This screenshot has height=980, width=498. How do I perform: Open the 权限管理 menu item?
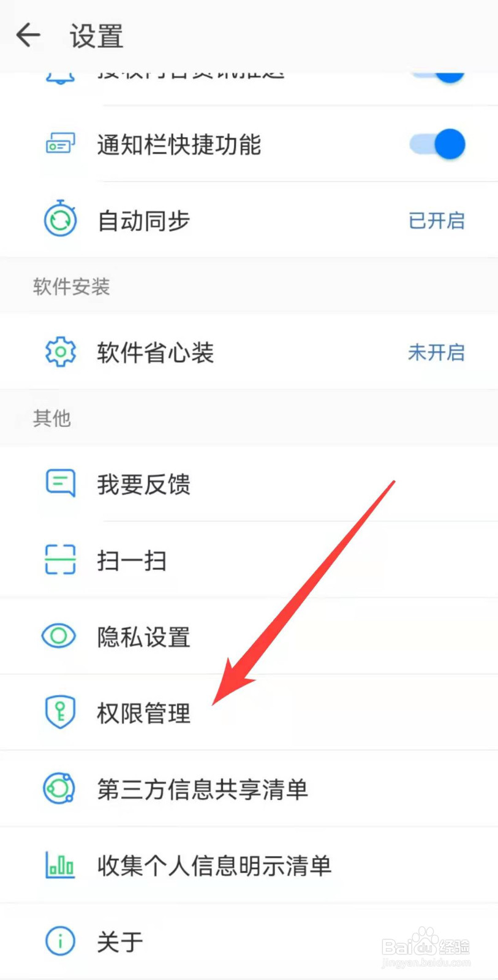click(x=249, y=712)
